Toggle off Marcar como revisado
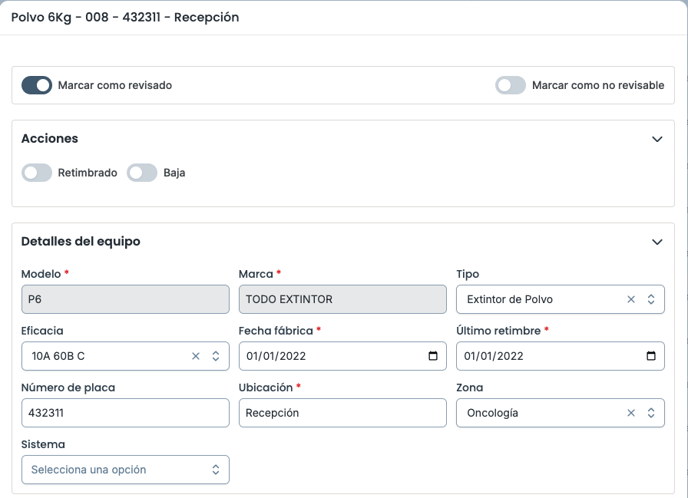688x498 pixels. [37, 85]
